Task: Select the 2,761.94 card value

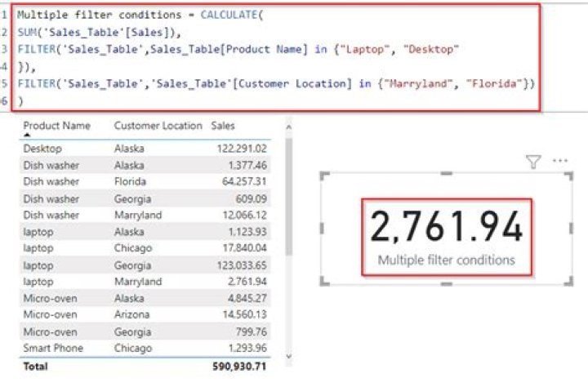Action: click(x=446, y=226)
